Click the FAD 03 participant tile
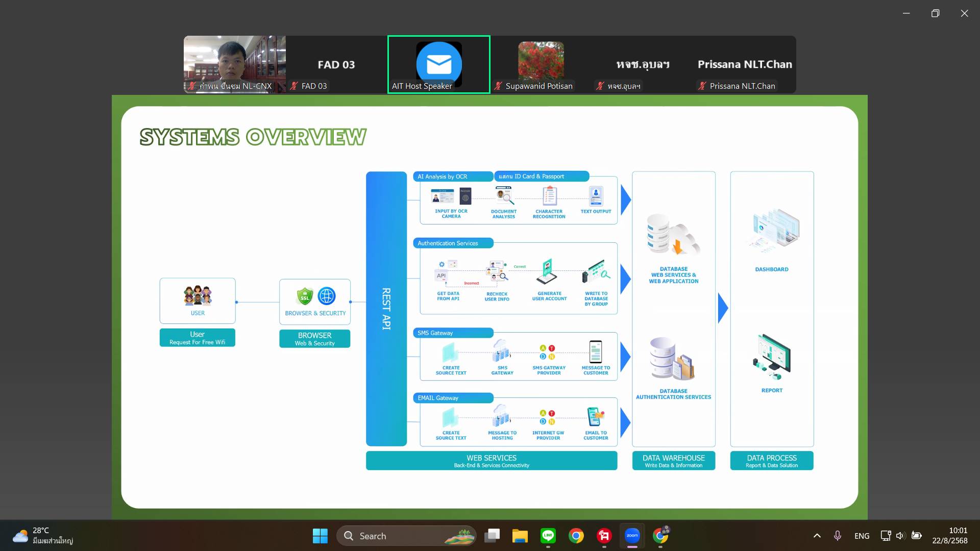This screenshot has width=980, height=551. pyautogui.click(x=336, y=64)
